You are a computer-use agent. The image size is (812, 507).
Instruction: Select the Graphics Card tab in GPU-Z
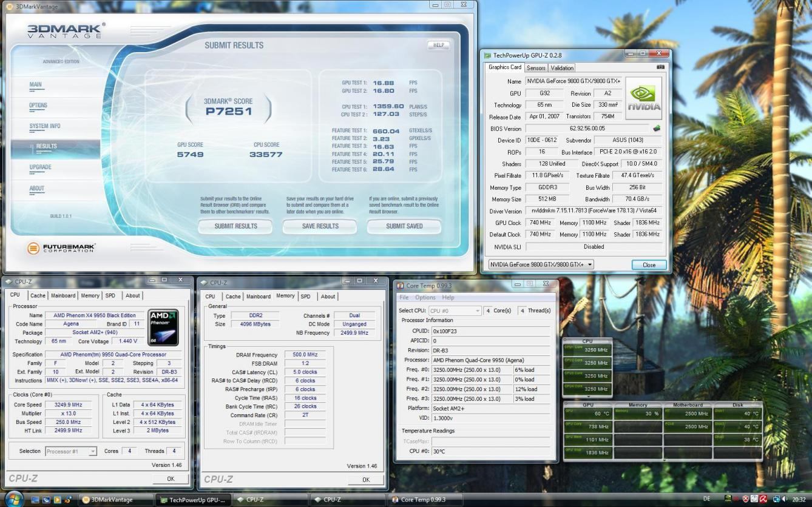coord(505,67)
